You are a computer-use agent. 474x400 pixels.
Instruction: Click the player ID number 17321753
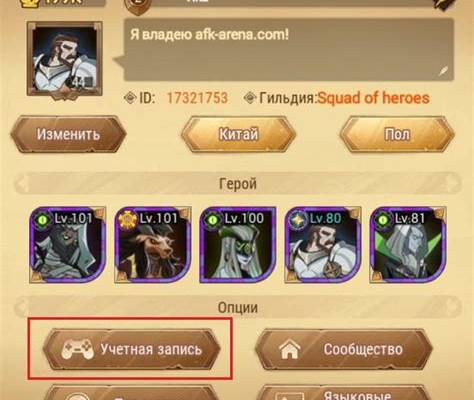[197, 98]
